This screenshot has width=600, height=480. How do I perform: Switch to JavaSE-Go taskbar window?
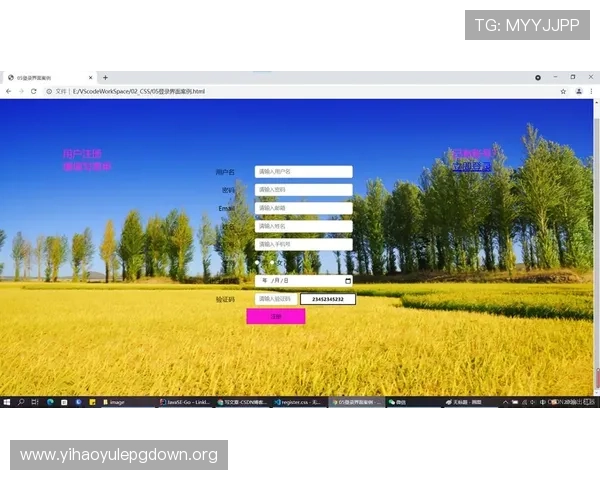coord(185,402)
